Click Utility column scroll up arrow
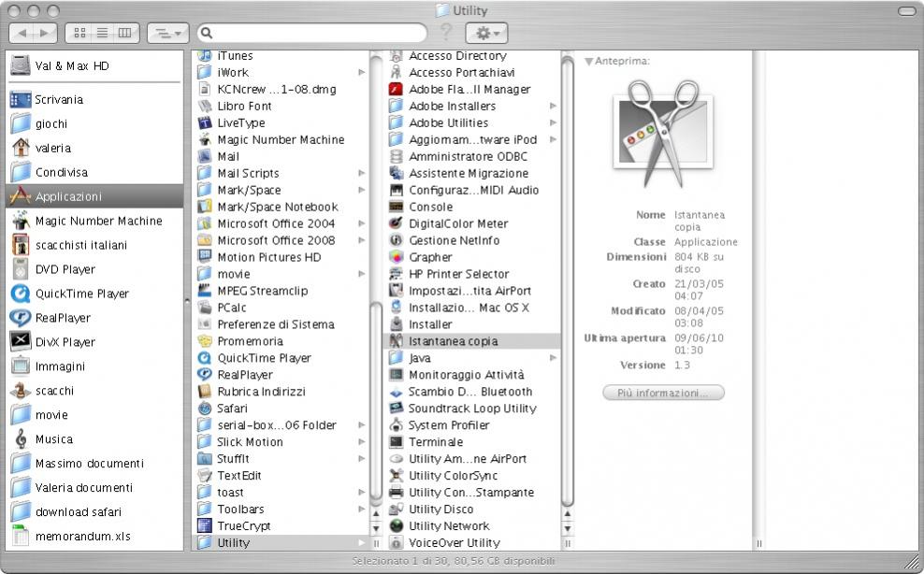 (568, 514)
